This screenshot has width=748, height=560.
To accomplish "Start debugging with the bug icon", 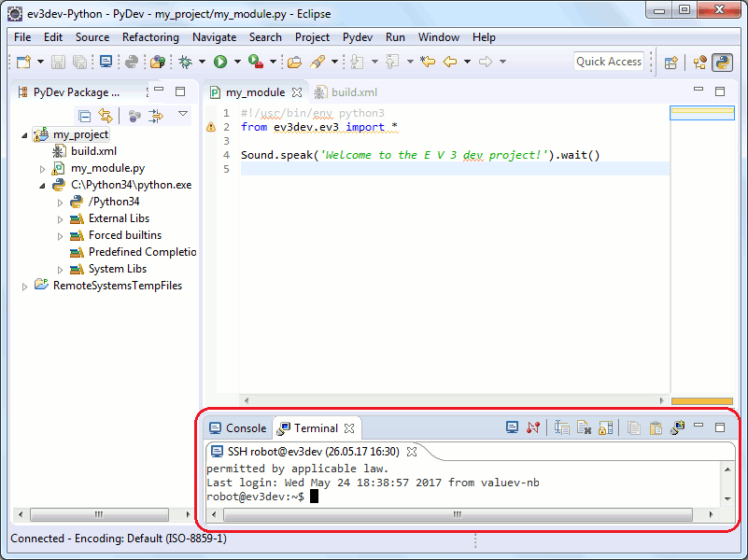I will click(185, 62).
